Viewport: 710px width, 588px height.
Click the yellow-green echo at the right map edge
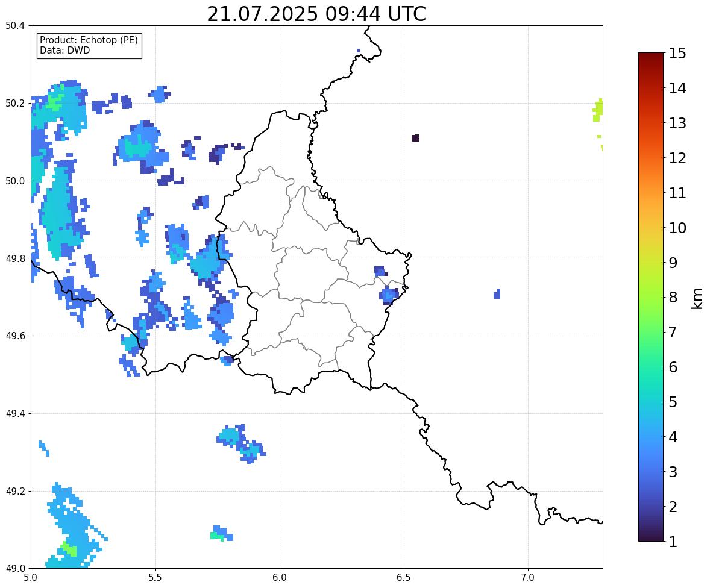[598, 110]
